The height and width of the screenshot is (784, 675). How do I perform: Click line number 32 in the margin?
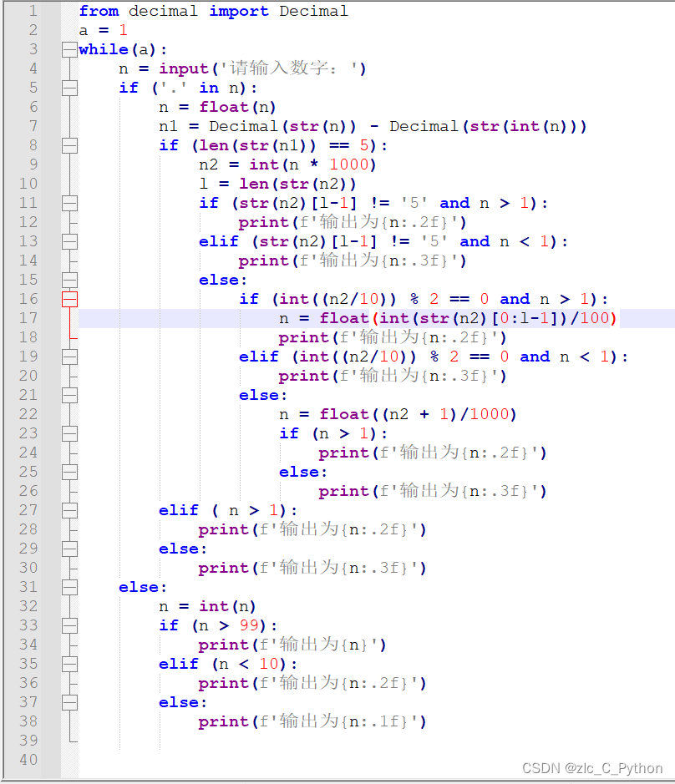click(28, 606)
